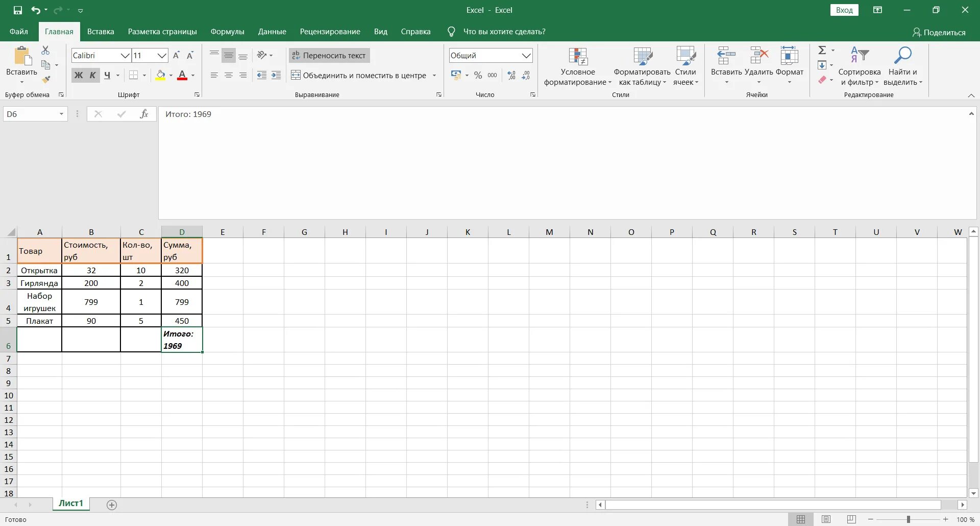Image resolution: width=980 pixels, height=526 pixels.
Task: Click the Format Painter brush icon
Action: point(46,80)
